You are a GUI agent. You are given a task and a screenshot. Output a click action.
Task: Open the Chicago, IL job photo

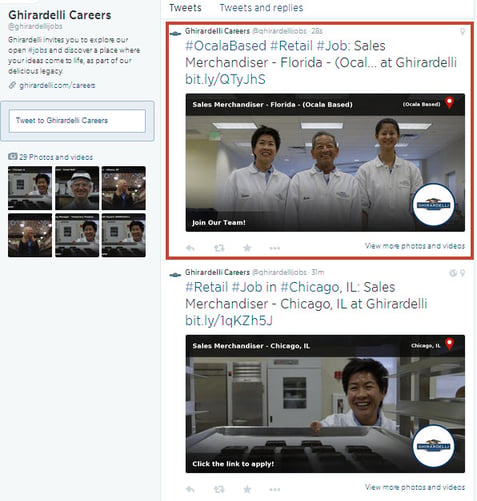pos(325,404)
